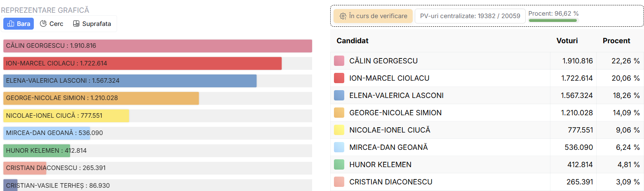Click the pie chart icon beside Cerc
This screenshot has width=644, height=191.
(x=43, y=24)
